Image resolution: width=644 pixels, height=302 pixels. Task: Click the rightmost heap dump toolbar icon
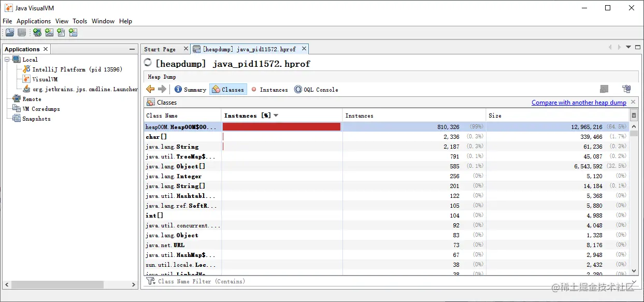pos(626,89)
